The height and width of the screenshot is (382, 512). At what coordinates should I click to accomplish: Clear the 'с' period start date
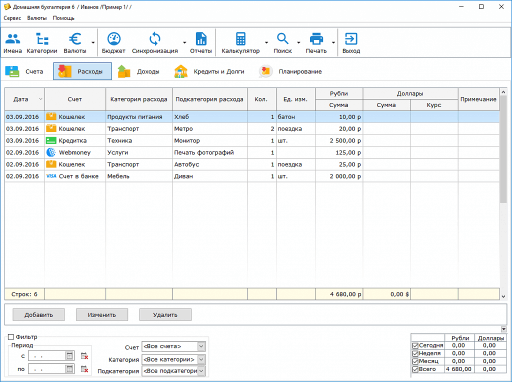coord(85,356)
